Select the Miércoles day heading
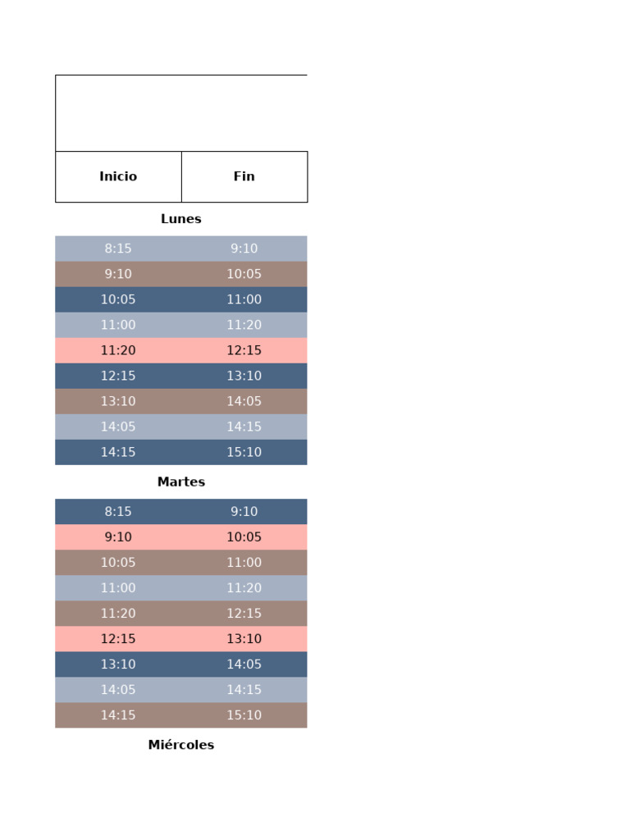630x840 pixels. 181,745
